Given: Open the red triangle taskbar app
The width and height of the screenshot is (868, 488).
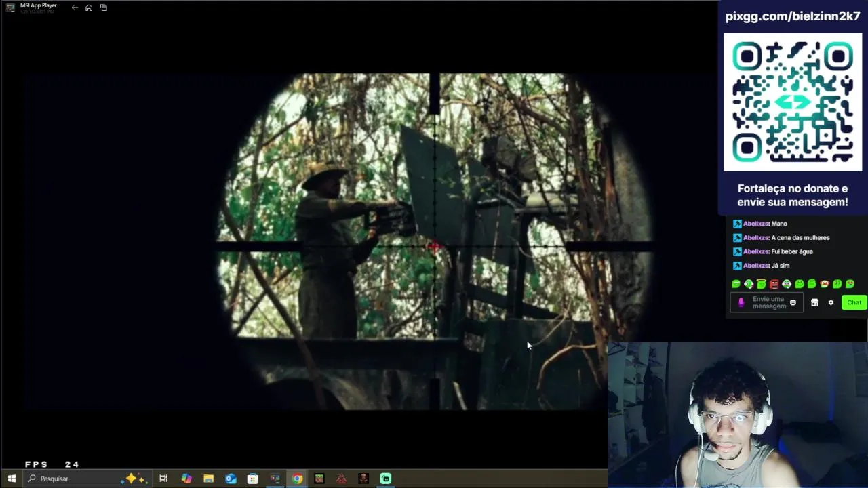Looking at the screenshot, I should [x=341, y=479].
